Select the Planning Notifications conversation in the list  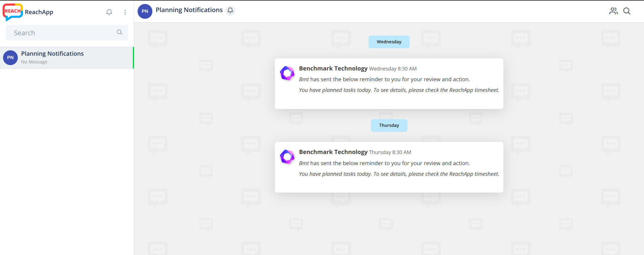[x=67, y=57]
